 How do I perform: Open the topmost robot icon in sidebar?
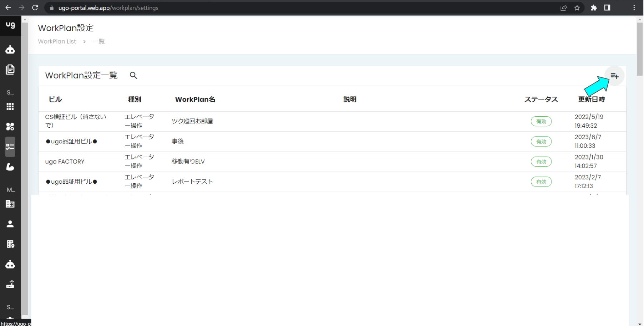(x=10, y=50)
